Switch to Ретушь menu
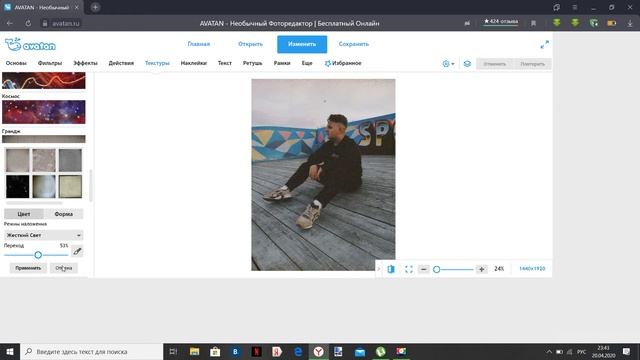Image resolution: width=640 pixels, height=360 pixels. pos(253,63)
